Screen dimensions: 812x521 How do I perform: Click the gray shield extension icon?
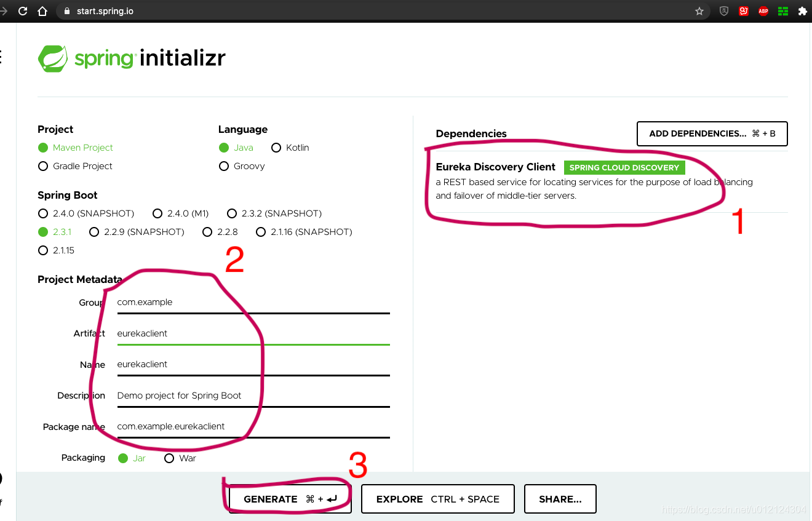tap(724, 11)
